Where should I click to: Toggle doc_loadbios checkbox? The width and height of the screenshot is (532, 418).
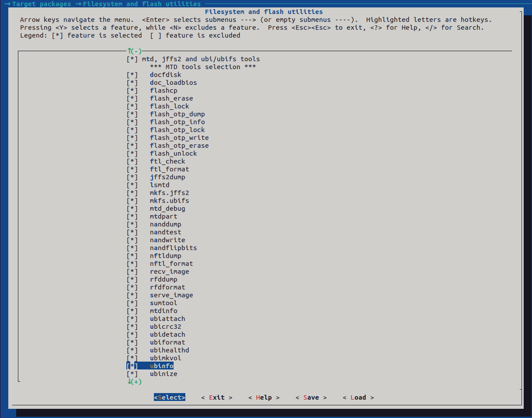click(132, 83)
